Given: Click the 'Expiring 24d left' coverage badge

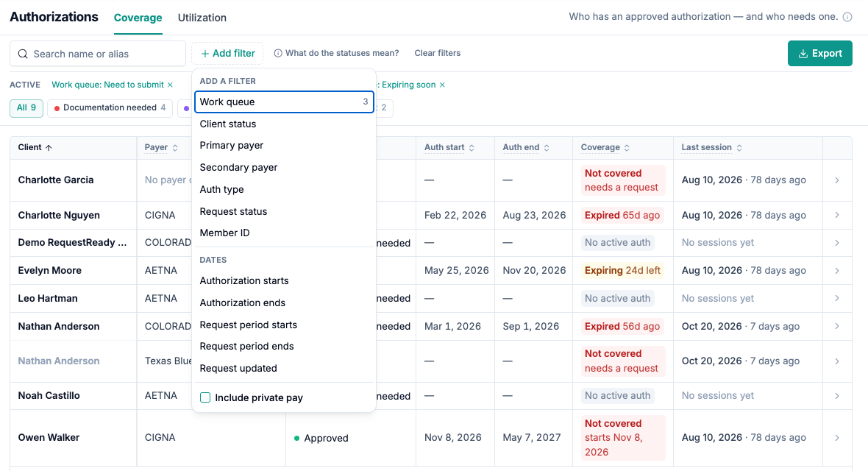Looking at the screenshot, I should (x=623, y=270).
